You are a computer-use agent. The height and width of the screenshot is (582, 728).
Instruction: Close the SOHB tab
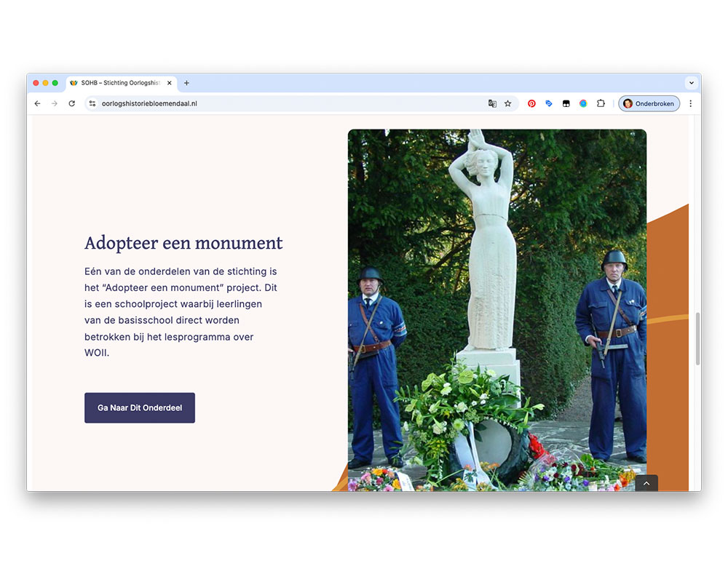(x=170, y=83)
